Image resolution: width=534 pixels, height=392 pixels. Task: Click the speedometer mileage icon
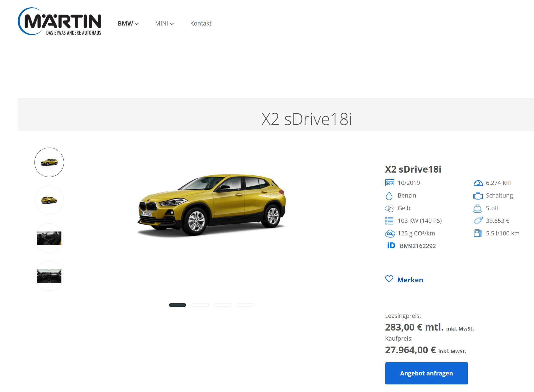[478, 183]
